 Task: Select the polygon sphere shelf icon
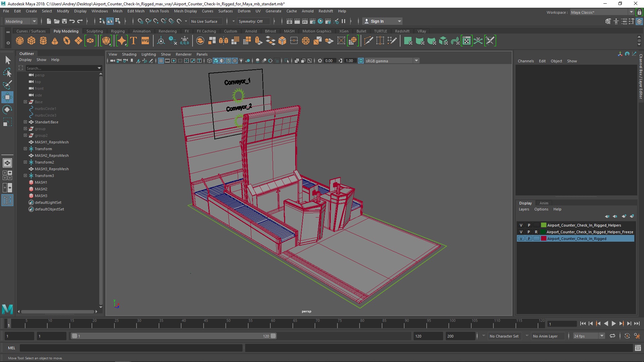pos(20,41)
